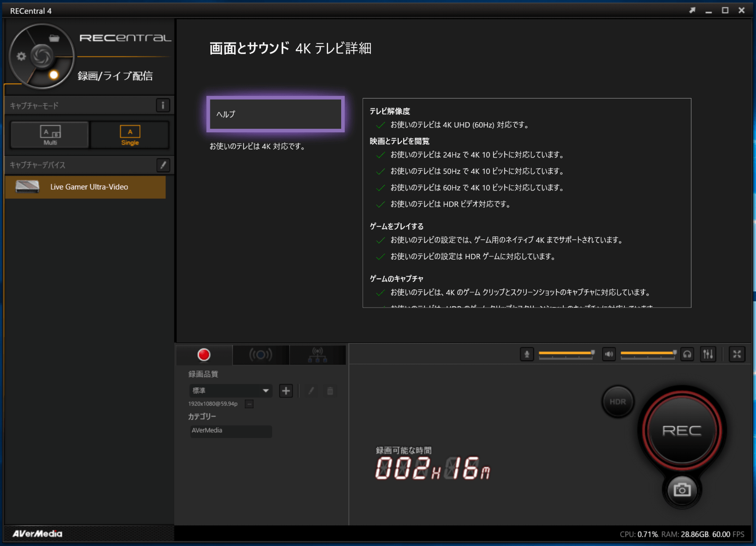This screenshot has width=756, height=546.
Task: Click the 映画とテレビを閲覧 heading
Action: [x=399, y=141]
